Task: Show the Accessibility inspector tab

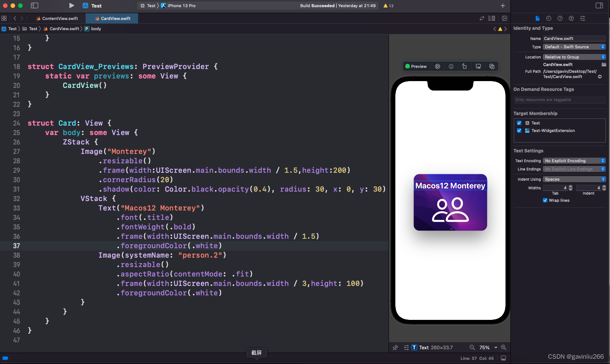Action: pyautogui.click(x=571, y=18)
